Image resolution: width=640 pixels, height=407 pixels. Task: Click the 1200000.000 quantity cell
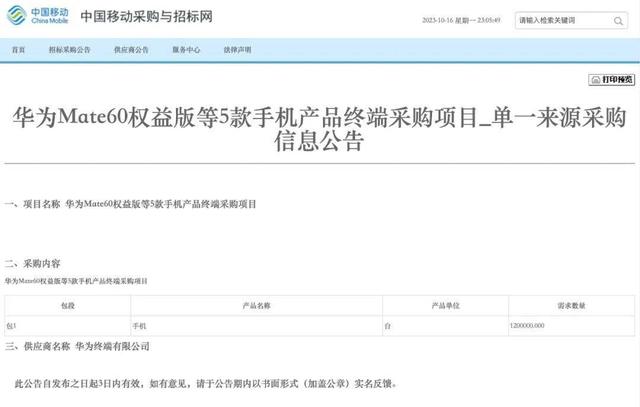pyautogui.click(x=571, y=326)
